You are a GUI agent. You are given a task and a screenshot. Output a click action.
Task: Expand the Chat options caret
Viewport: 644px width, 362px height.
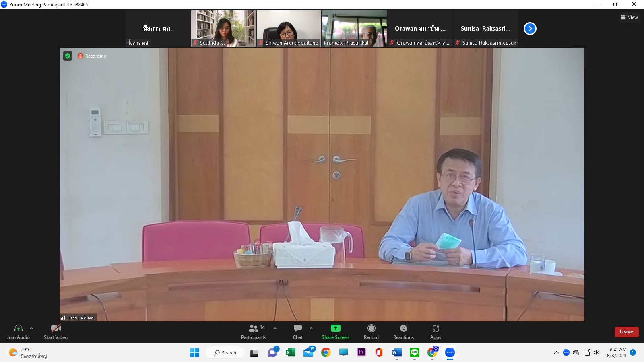(311, 328)
